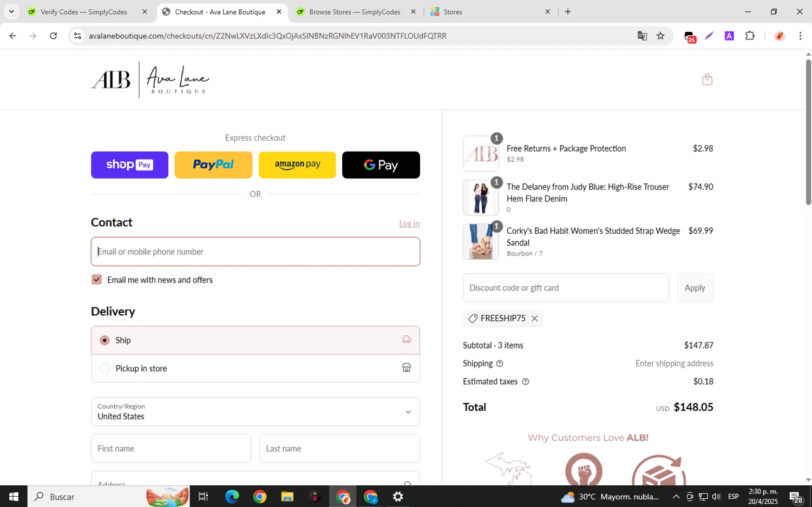Click the store icon beside Pickup in store

pos(407,368)
